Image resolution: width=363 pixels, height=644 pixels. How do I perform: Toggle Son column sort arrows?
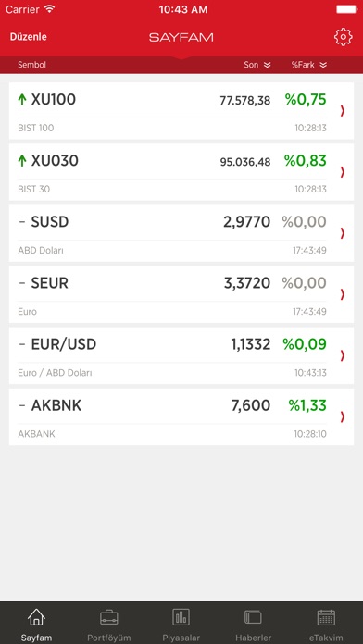coord(268,65)
